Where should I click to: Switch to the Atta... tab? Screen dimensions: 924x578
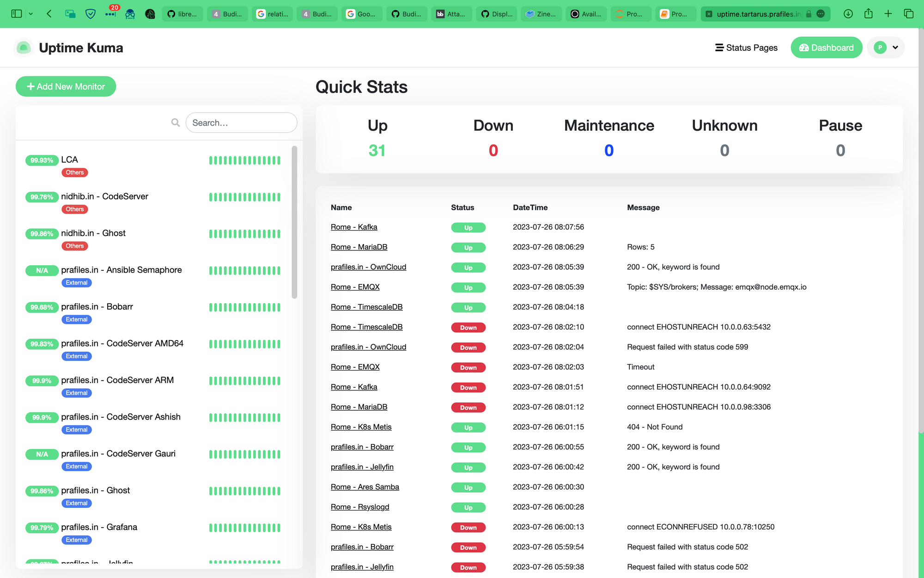coord(451,14)
